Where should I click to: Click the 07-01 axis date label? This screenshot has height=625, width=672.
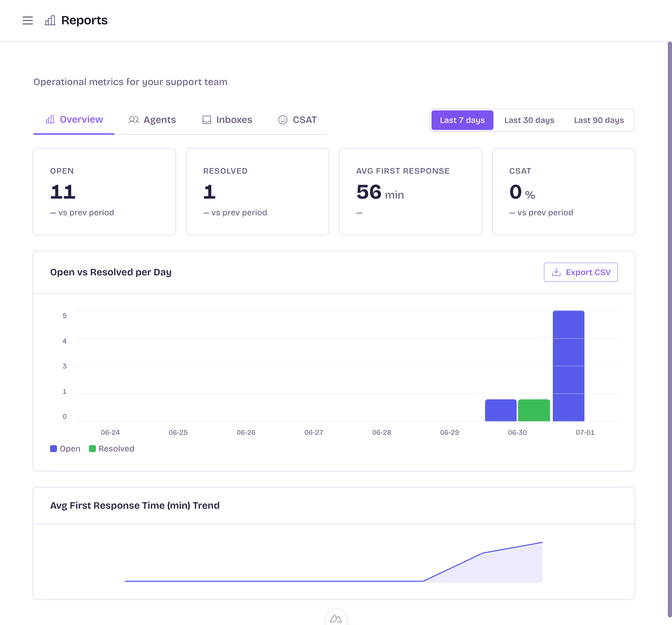(x=585, y=433)
